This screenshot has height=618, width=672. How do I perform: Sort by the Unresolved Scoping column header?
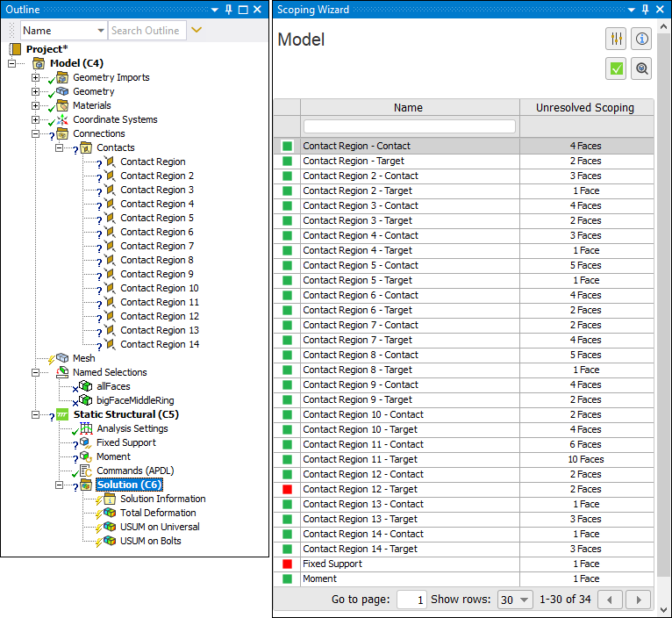pyautogui.click(x=585, y=108)
